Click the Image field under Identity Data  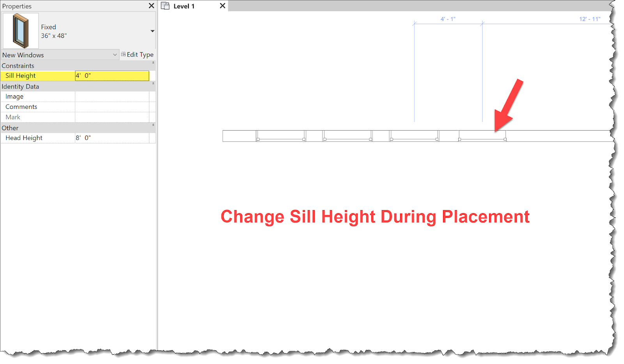pos(113,96)
